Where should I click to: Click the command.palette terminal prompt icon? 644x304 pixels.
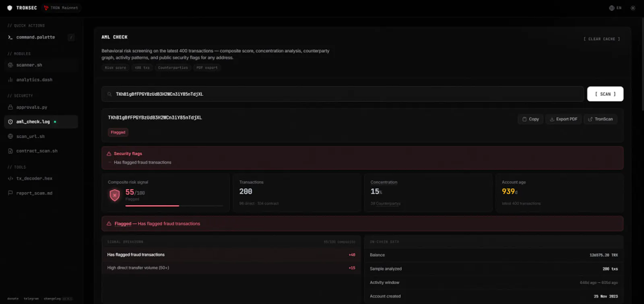coord(10,37)
